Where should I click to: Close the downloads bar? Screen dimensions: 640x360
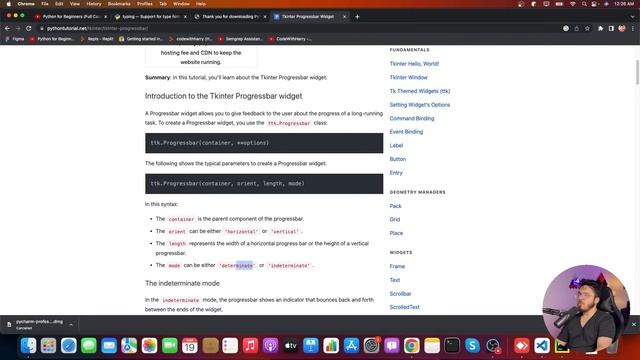634,324
